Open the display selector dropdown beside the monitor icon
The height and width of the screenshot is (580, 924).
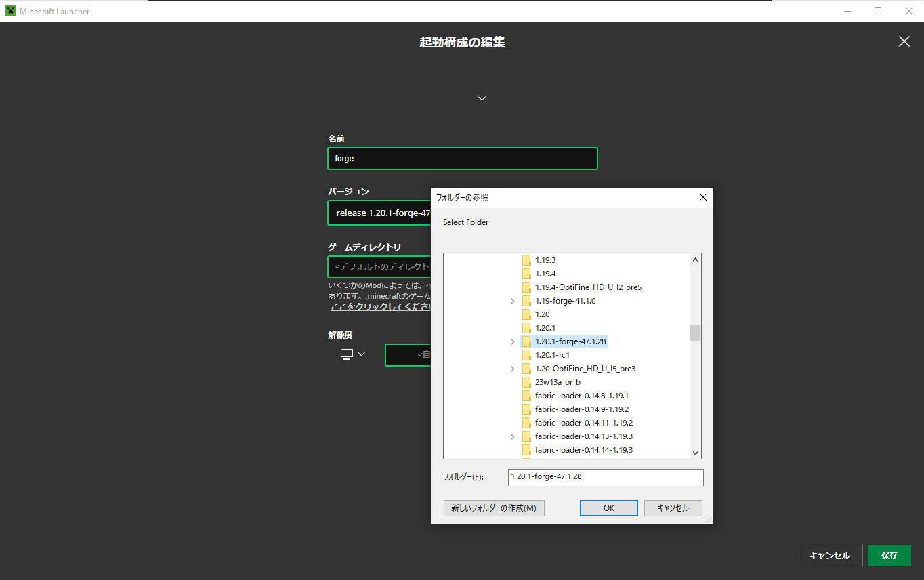point(361,354)
